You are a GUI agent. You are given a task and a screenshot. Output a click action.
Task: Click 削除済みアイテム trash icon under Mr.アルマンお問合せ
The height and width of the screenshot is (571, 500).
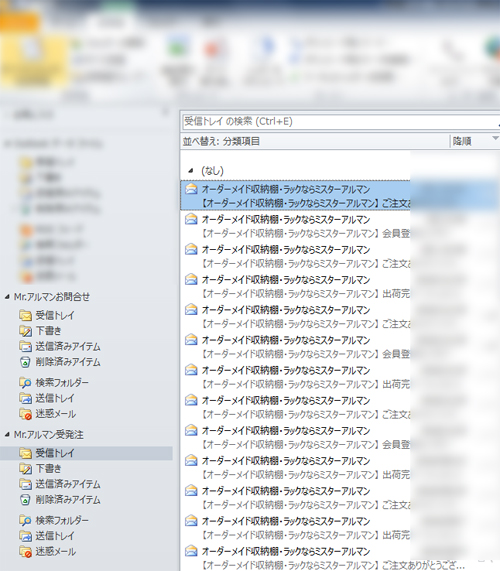(25, 362)
